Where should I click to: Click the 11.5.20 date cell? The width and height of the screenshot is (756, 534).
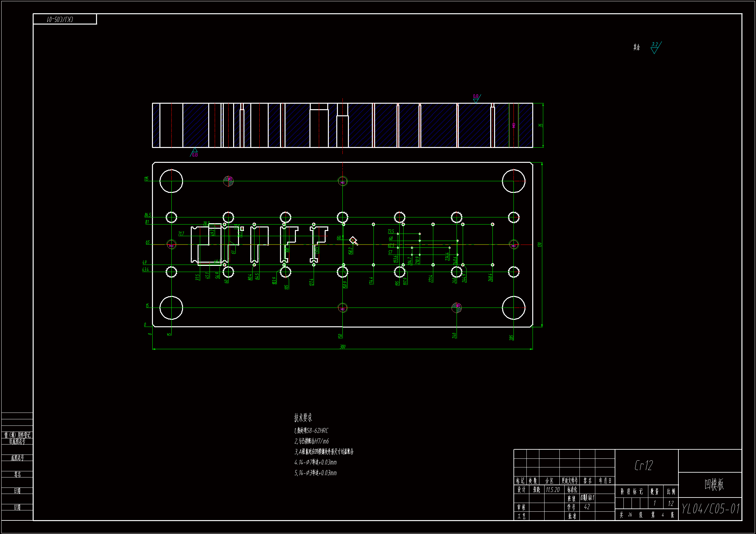pyautogui.click(x=553, y=490)
